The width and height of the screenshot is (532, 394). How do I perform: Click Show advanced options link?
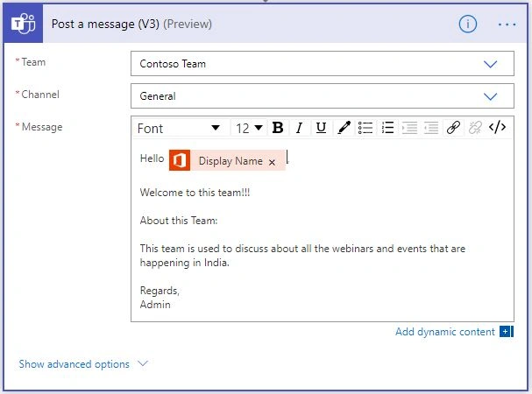click(x=74, y=364)
